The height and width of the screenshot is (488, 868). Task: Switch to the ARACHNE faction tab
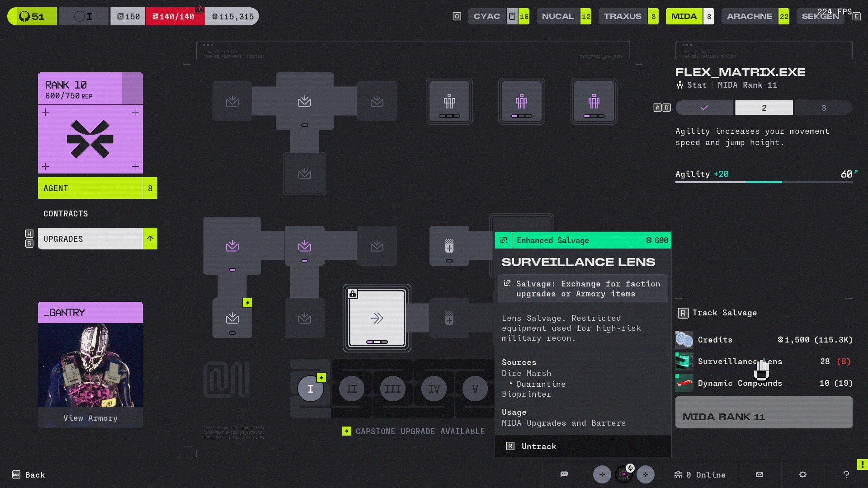(750, 16)
